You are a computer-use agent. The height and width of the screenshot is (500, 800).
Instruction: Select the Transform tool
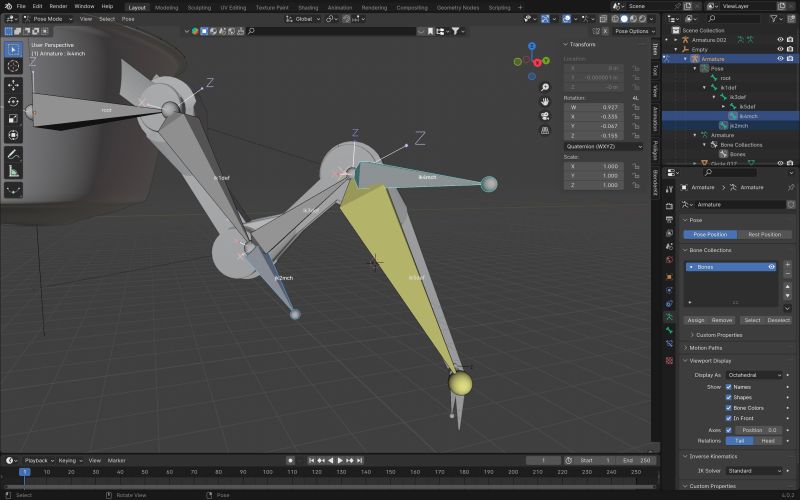click(13, 135)
